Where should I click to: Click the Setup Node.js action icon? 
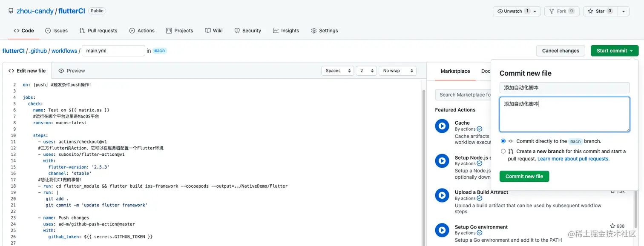442,161
